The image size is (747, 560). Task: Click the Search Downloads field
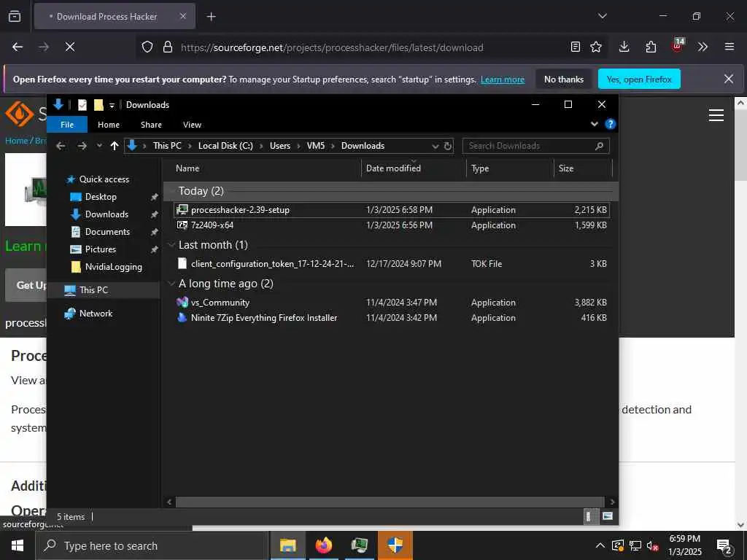click(x=535, y=146)
